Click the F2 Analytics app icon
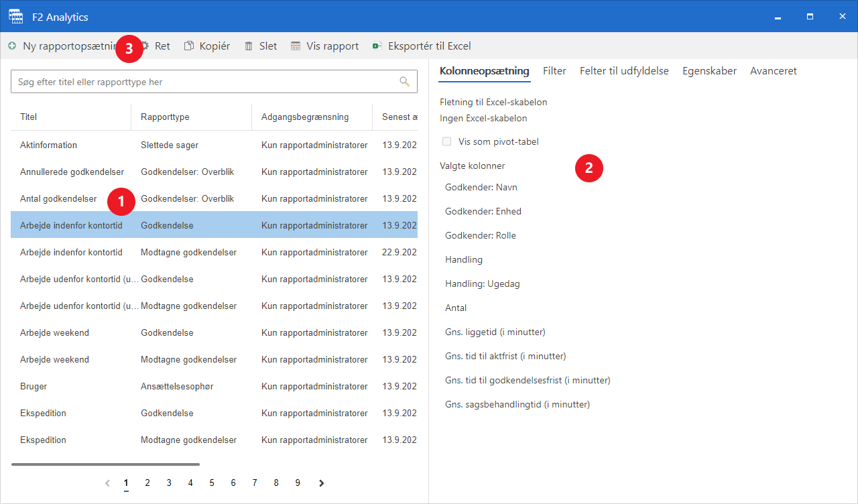Screen dimensions: 858x504 coord(16,16)
